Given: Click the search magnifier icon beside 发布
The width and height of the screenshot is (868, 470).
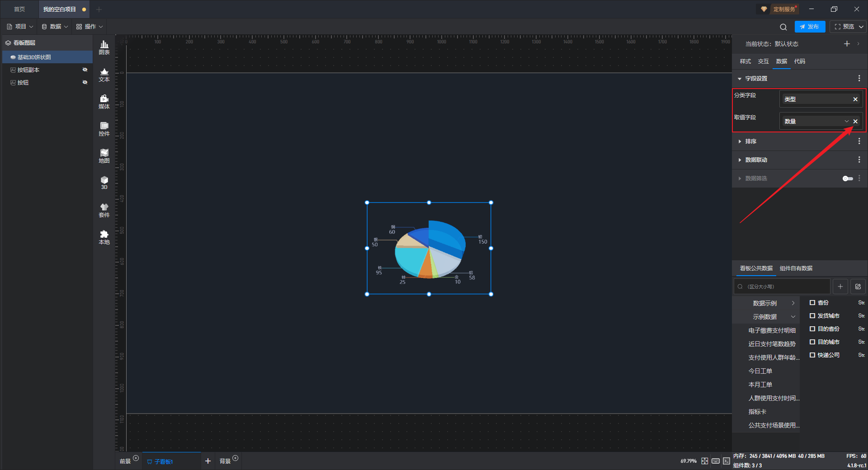Looking at the screenshot, I should [783, 27].
